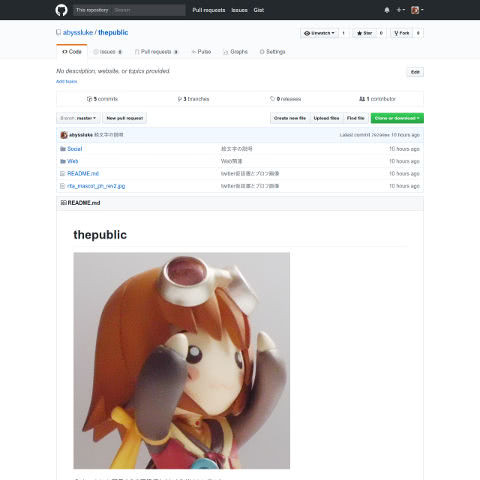Open Gist in top navigation

coord(259,10)
